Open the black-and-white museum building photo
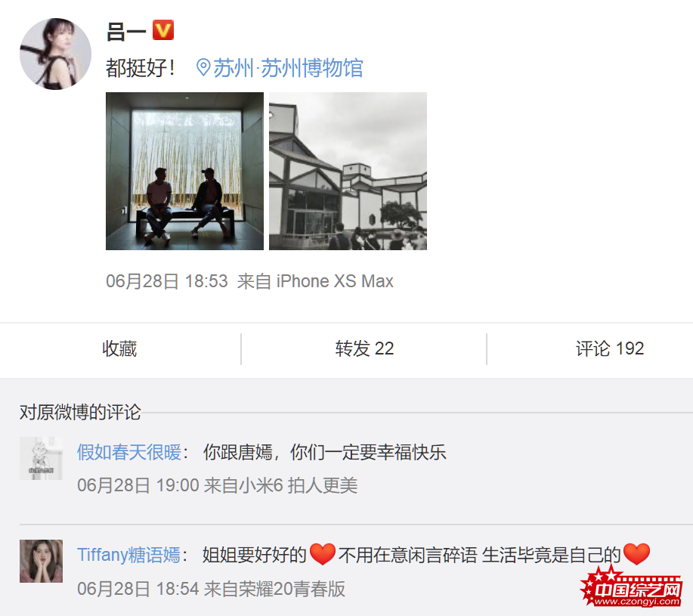Image resolution: width=693 pixels, height=616 pixels. pos(348,171)
